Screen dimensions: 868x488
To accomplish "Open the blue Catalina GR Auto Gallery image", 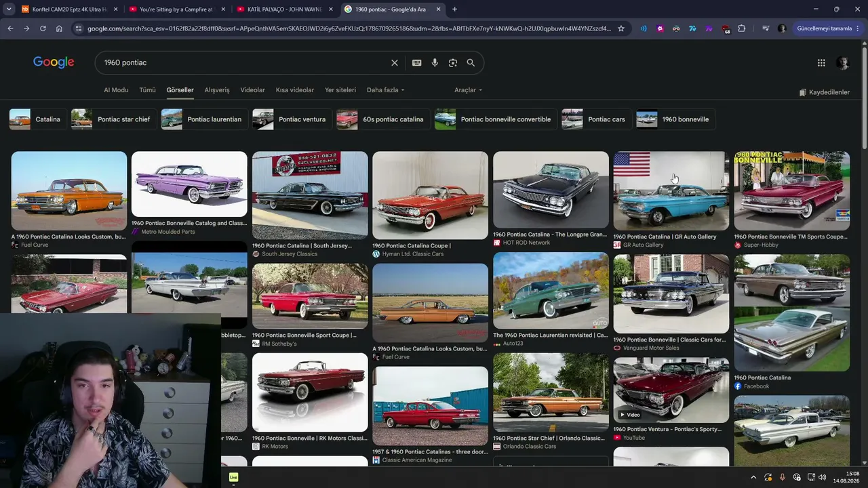I will [671, 191].
